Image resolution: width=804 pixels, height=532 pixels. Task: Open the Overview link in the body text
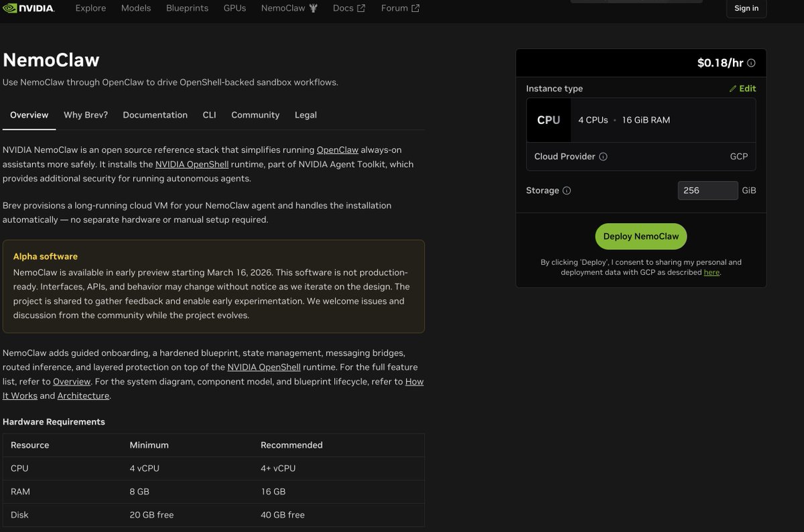[72, 382]
